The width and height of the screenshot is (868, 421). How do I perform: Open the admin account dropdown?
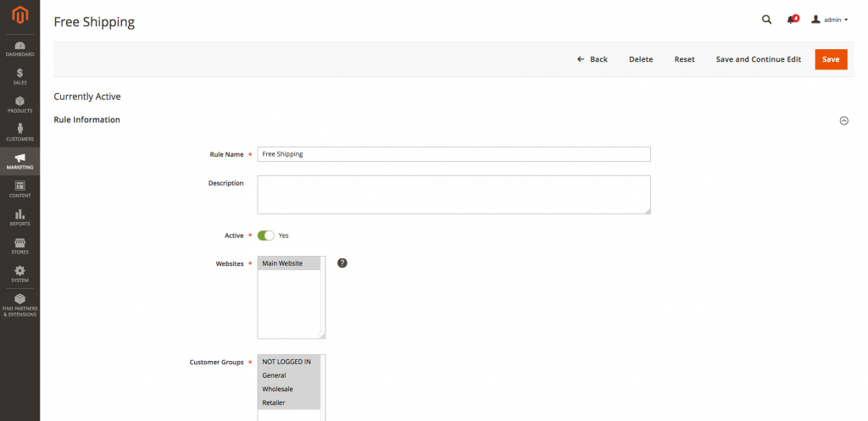[x=830, y=19]
